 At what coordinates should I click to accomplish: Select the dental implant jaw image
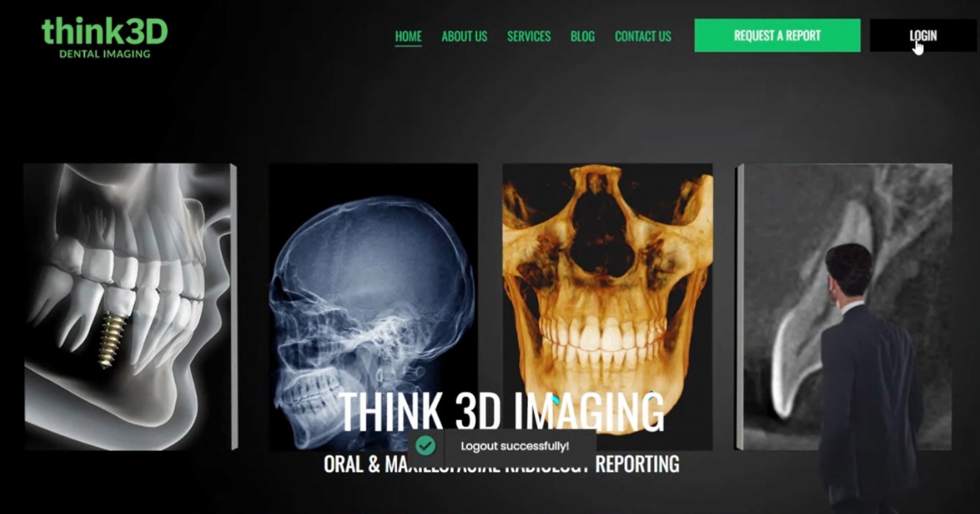coord(130,306)
